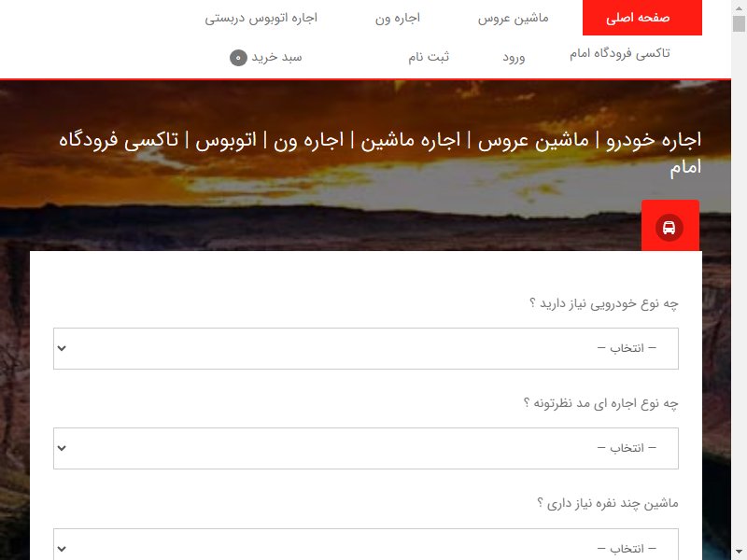The image size is (747, 560).
Task: Open the rental type dropdown
Action: [366, 448]
